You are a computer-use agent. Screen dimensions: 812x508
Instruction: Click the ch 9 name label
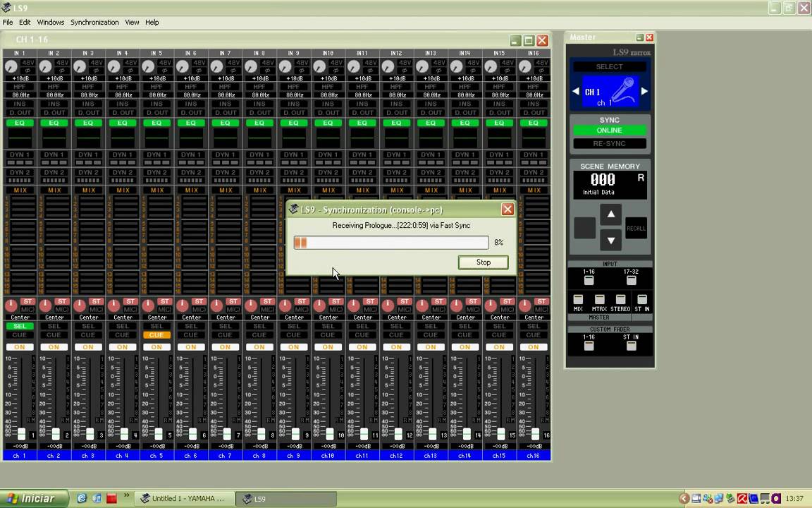tap(294, 456)
